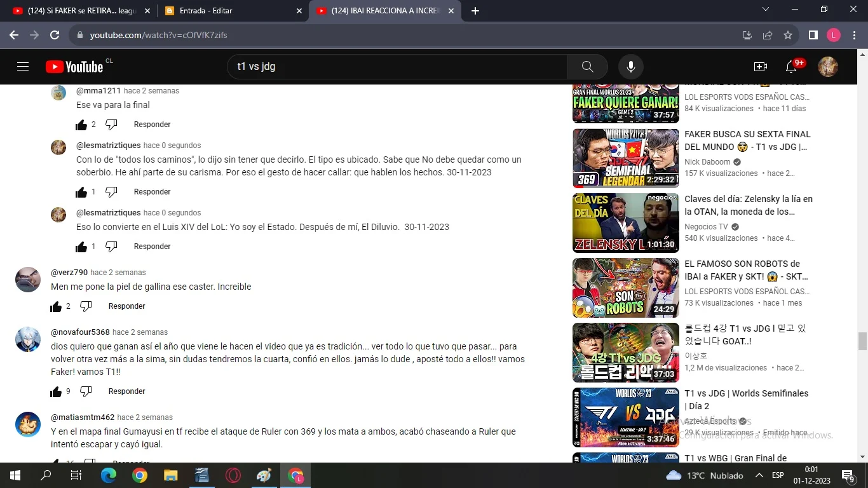The image size is (868, 488).
Task: Open T1 vs JDG Worlds Semifinales thumbnail
Action: tap(626, 417)
